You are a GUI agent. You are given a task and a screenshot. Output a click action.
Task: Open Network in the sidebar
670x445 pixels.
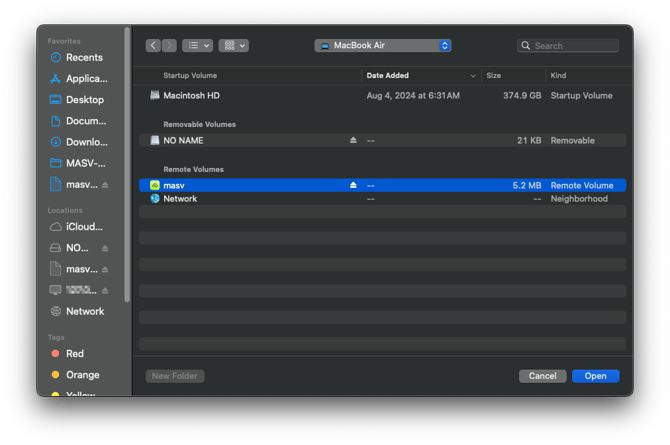[x=78, y=311]
